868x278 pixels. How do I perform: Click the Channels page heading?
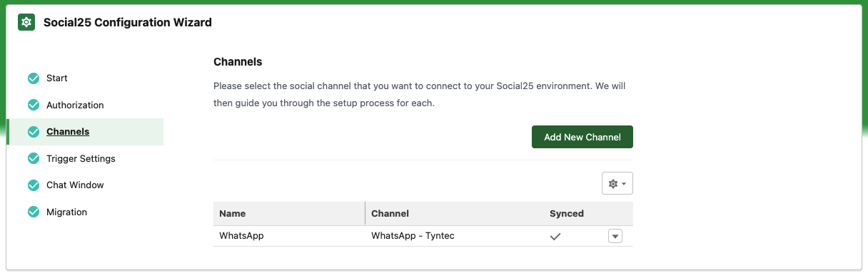(x=238, y=62)
